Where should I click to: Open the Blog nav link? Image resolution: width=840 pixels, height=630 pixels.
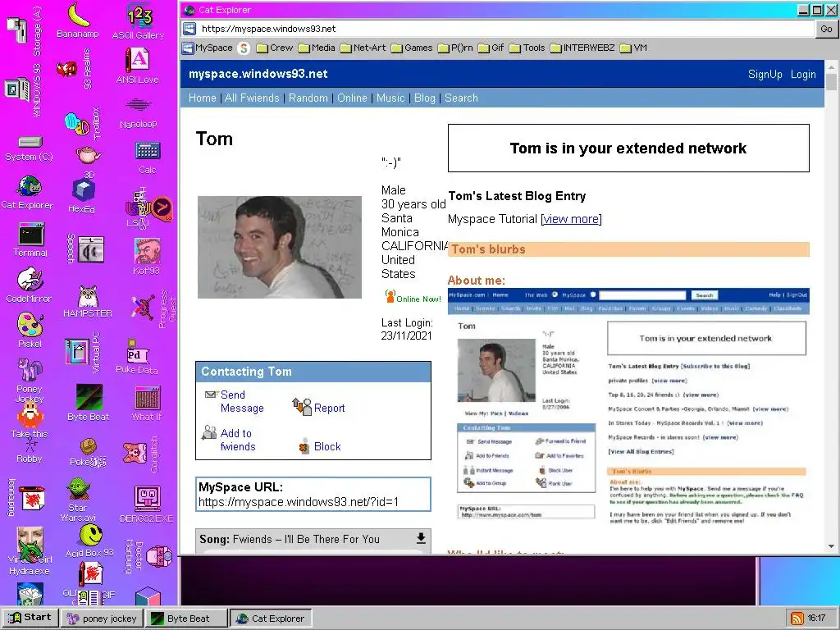tap(424, 98)
